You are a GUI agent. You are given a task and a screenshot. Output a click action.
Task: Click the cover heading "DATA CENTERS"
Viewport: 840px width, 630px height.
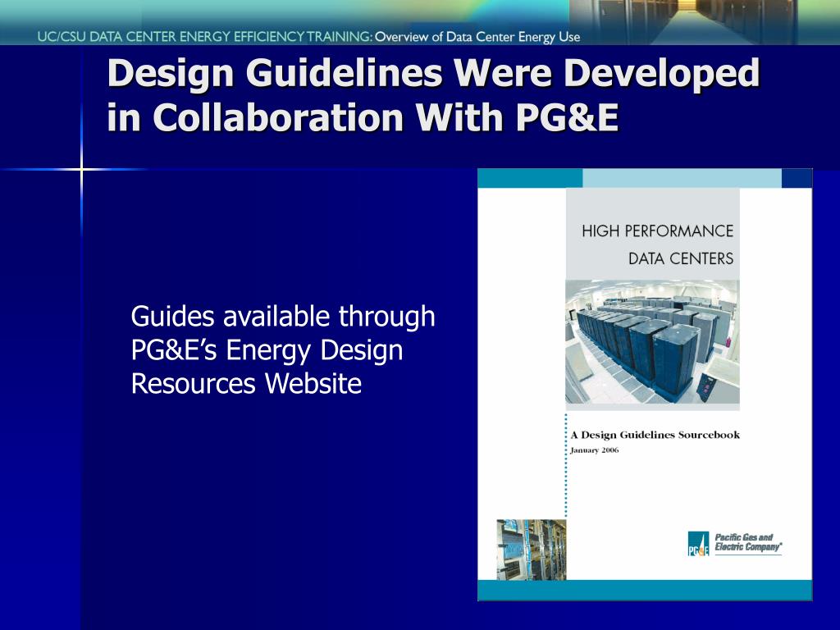point(681,258)
